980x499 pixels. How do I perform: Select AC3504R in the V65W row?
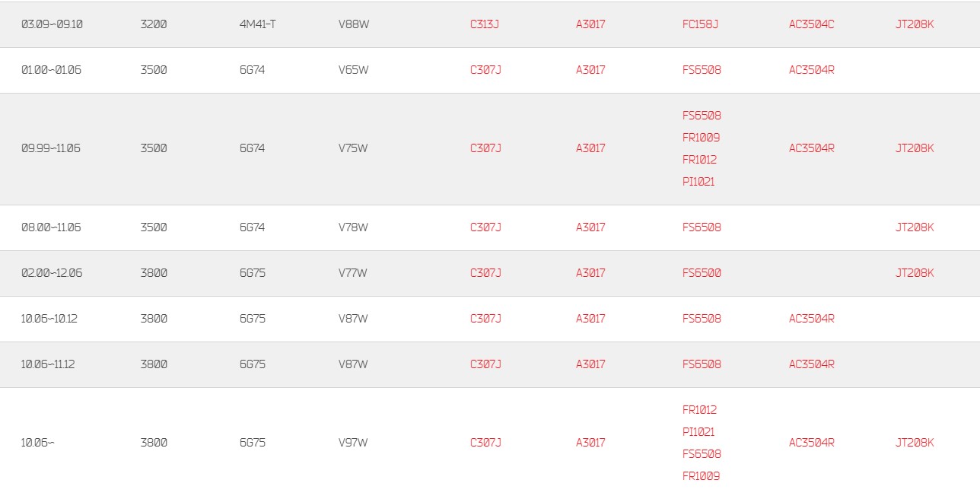click(811, 70)
